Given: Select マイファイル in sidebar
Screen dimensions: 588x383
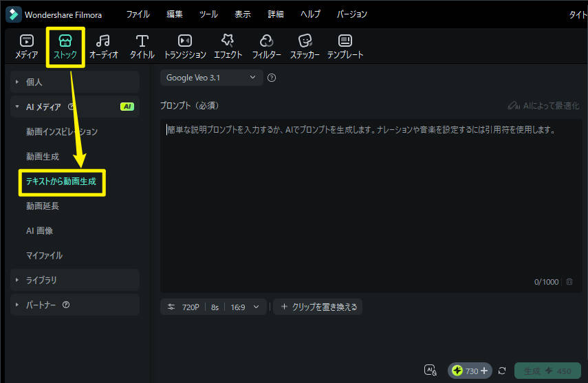Looking at the screenshot, I should tap(44, 256).
